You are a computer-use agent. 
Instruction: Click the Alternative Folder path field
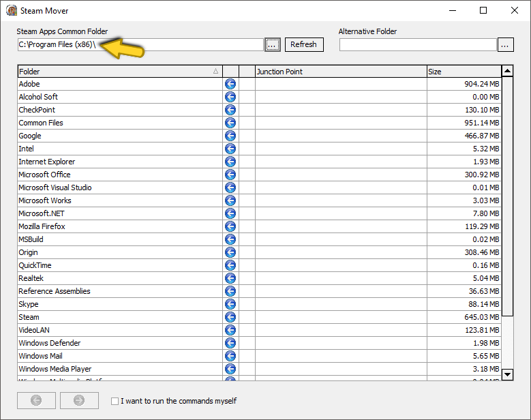coord(418,45)
